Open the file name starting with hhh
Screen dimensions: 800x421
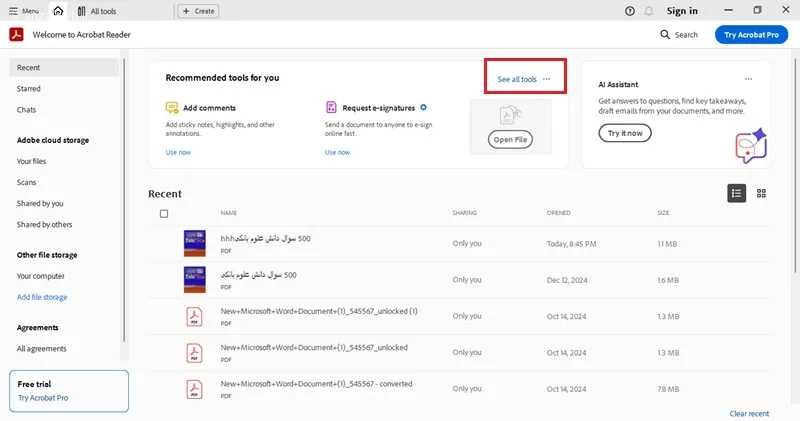point(265,238)
